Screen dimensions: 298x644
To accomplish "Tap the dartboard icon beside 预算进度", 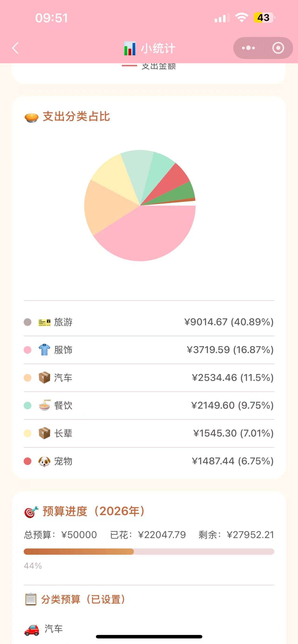I will (x=31, y=511).
